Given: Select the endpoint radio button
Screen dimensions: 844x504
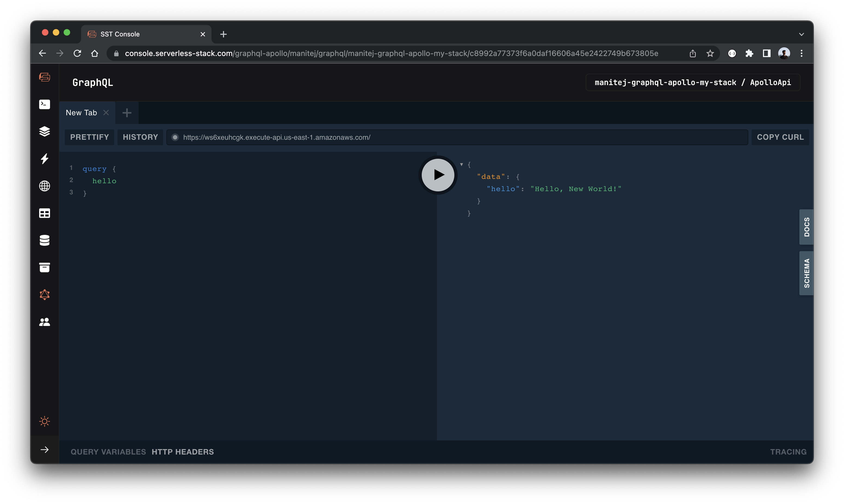Looking at the screenshot, I should coord(175,137).
